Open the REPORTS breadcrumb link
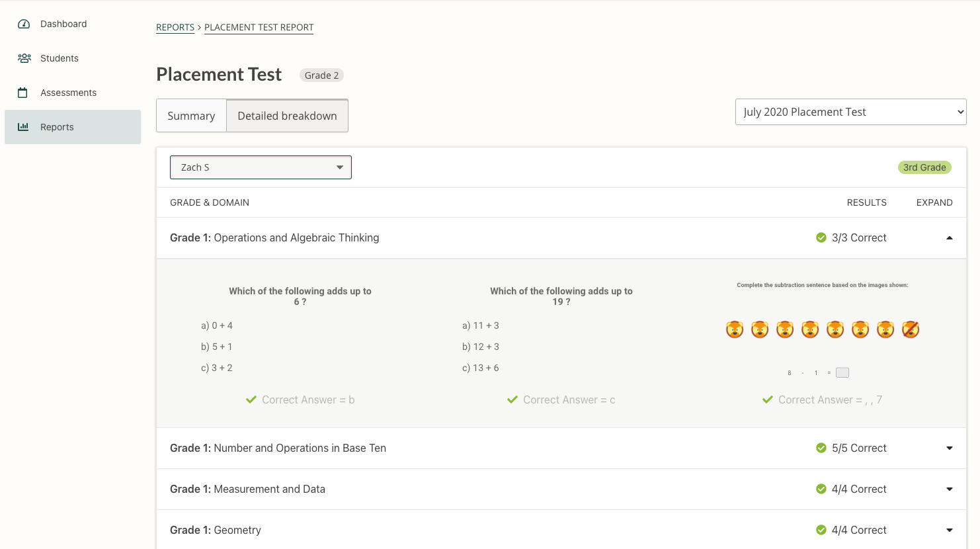 click(x=175, y=27)
